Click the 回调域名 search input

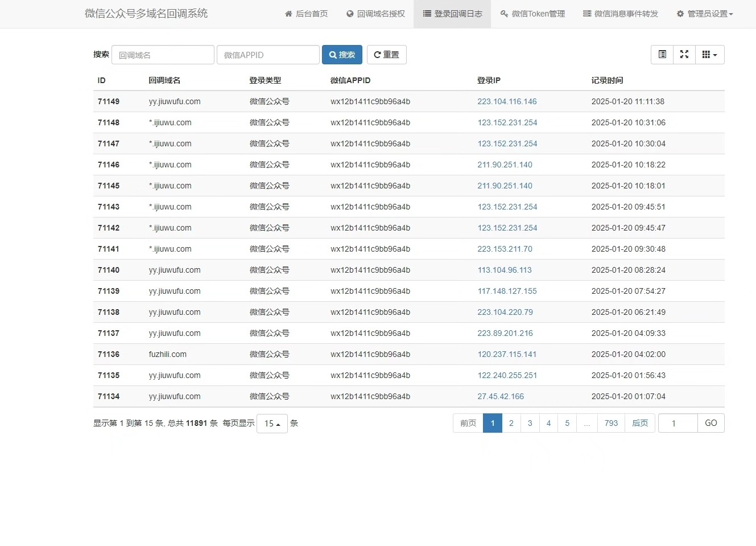(x=163, y=55)
